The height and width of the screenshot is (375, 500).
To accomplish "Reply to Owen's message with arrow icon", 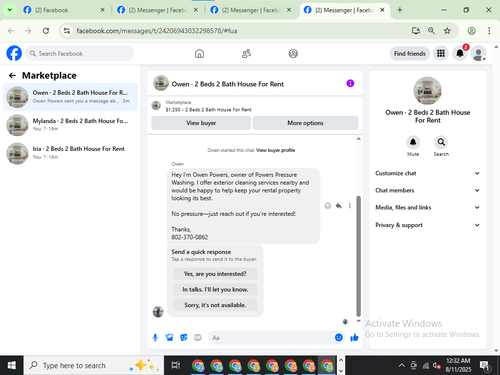I will click(x=339, y=206).
